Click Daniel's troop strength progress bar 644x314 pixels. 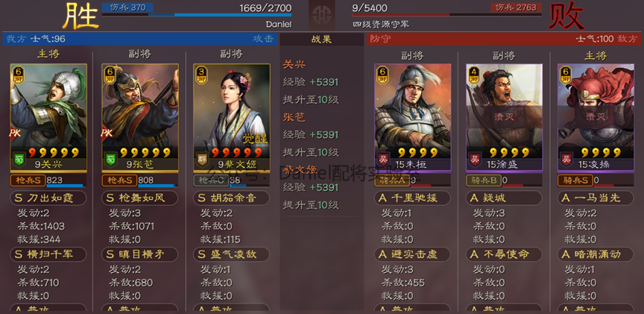[197, 15]
